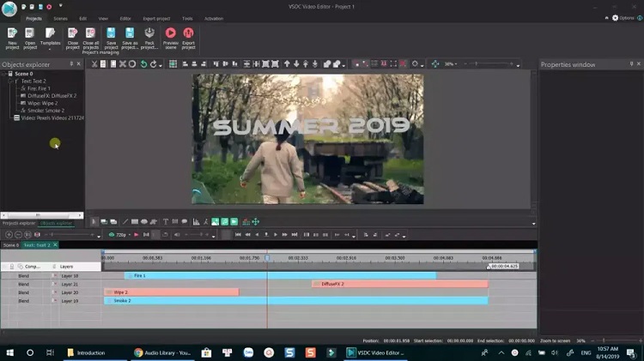Open the Projects ribbon tab
This screenshot has height=361, width=644.
33,19
